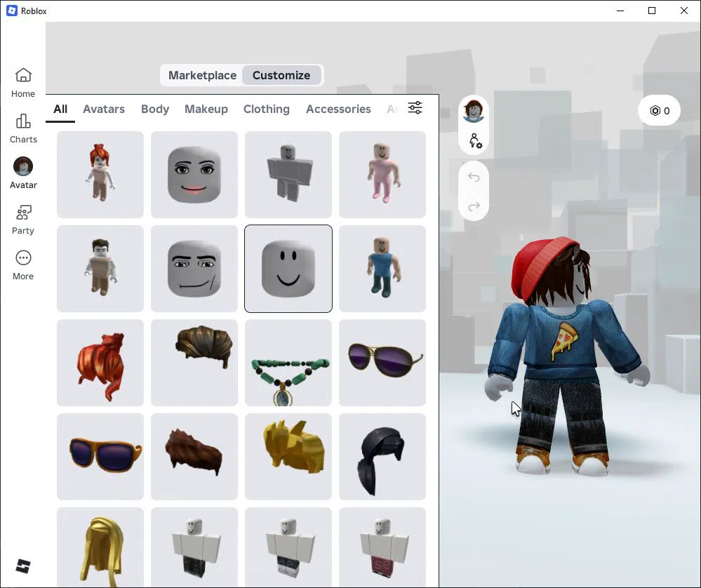The width and height of the screenshot is (701, 588).
Task: Click the Roblox Studio logo at sidebar bottom
Action: pos(23,566)
